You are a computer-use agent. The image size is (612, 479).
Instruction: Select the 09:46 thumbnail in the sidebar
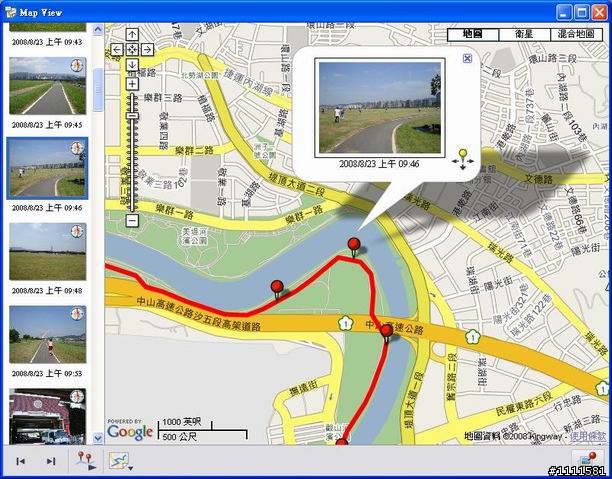[47, 168]
